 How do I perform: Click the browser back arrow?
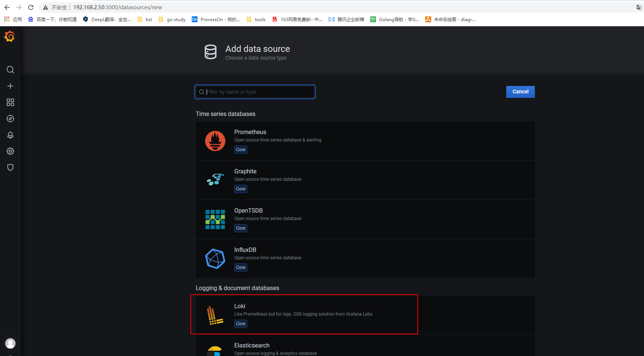(7, 7)
